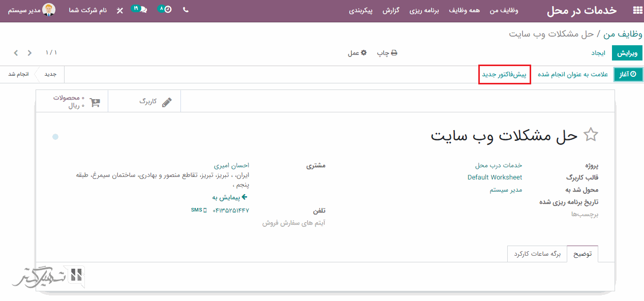
Task: Set the stage to انجام شد
Action: coord(18,74)
